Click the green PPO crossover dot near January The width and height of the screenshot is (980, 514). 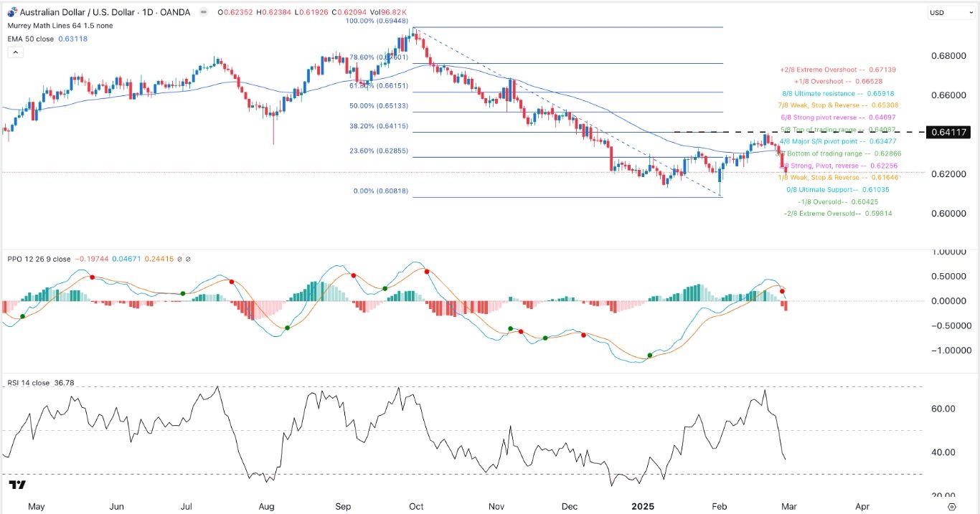point(650,356)
